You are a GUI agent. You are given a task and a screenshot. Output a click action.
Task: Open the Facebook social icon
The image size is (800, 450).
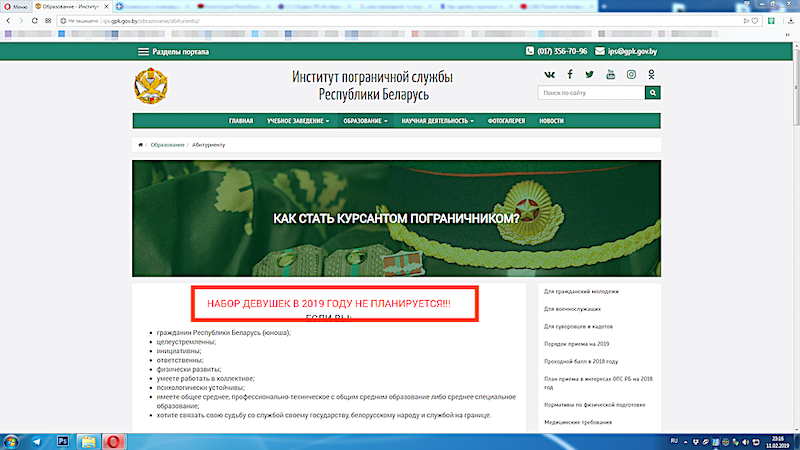pyautogui.click(x=570, y=74)
